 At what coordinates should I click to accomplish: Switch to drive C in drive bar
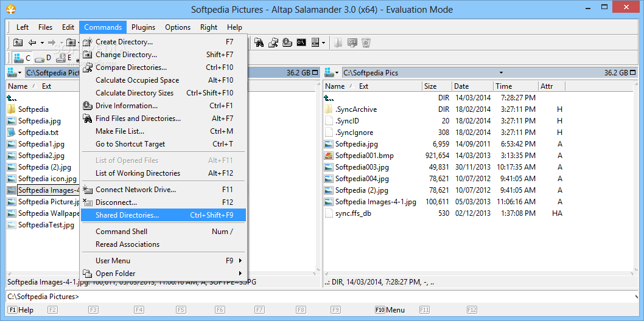click(22, 58)
